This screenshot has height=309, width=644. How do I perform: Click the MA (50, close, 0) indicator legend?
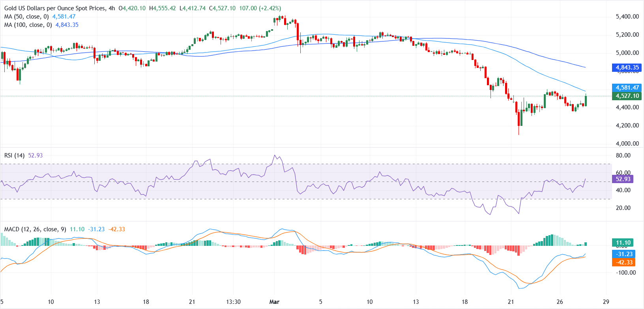[x=26, y=17]
